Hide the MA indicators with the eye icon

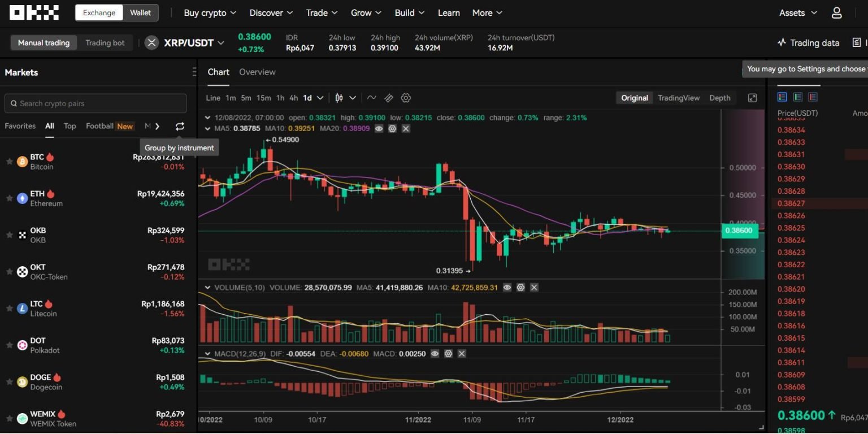[x=378, y=129]
